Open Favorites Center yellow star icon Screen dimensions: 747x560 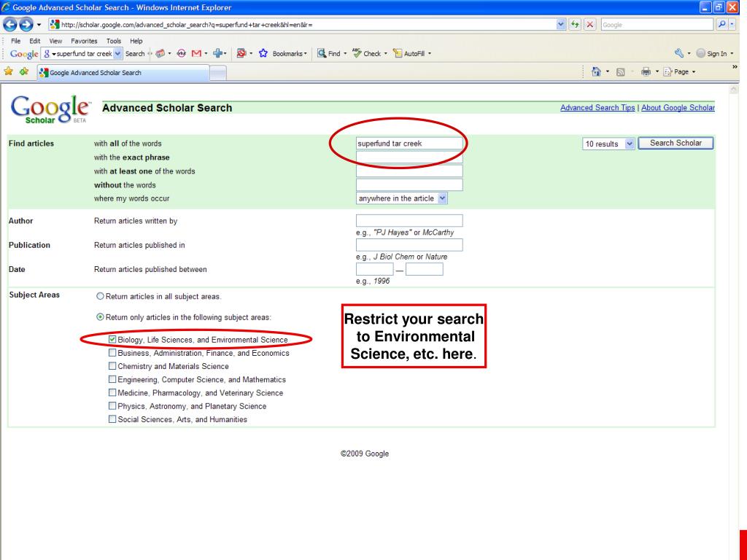(x=8, y=72)
